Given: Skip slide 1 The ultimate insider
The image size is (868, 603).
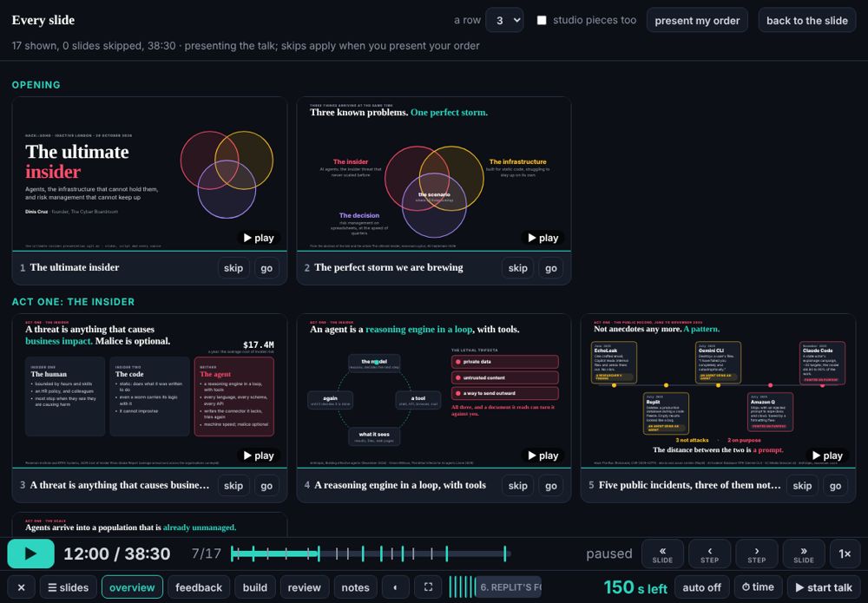Looking at the screenshot, I should [x=233, y=268].
